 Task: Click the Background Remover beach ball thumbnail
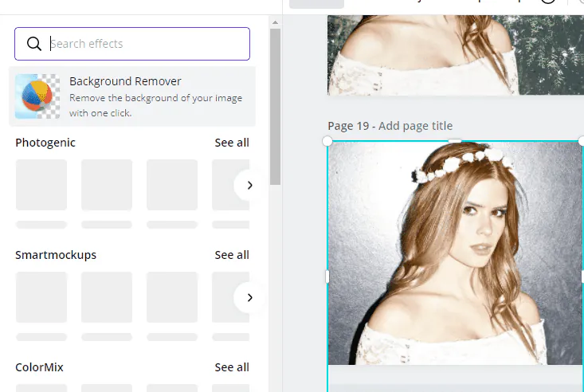[37, 96]
